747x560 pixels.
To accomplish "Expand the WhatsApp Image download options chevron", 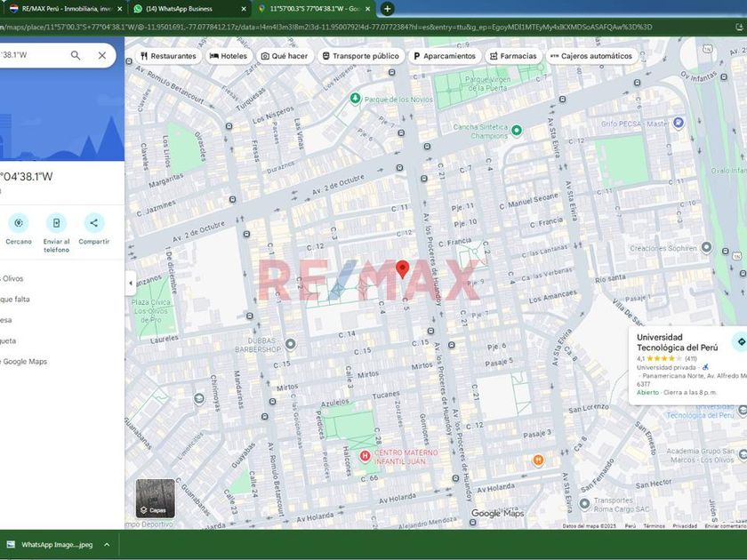I will (107, 545).
